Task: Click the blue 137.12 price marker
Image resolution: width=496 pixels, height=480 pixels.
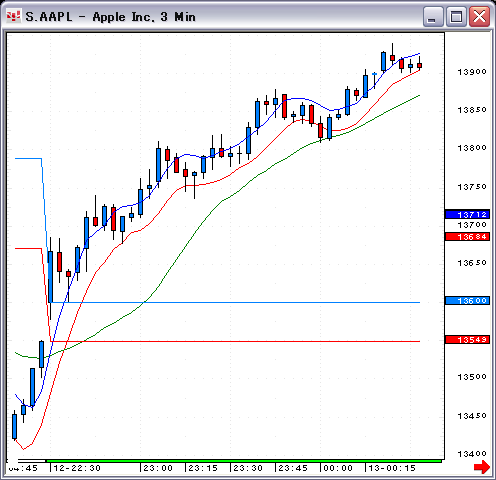Action: coord(467,214)
